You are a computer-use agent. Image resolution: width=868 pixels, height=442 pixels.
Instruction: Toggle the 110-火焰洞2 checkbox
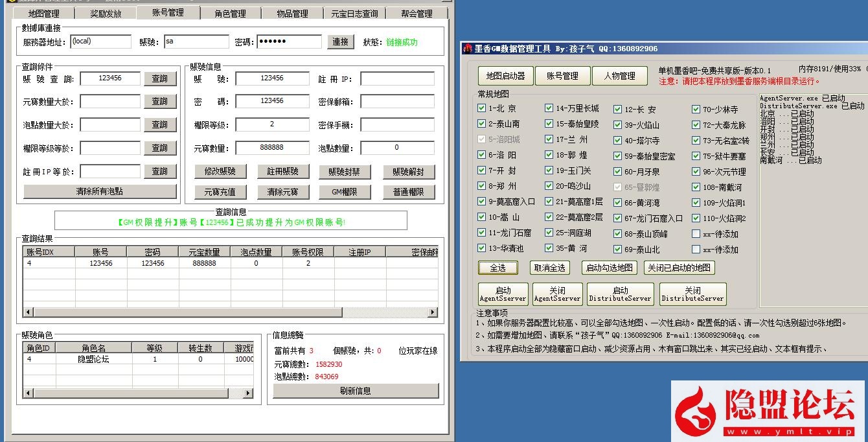coord(696,218)
